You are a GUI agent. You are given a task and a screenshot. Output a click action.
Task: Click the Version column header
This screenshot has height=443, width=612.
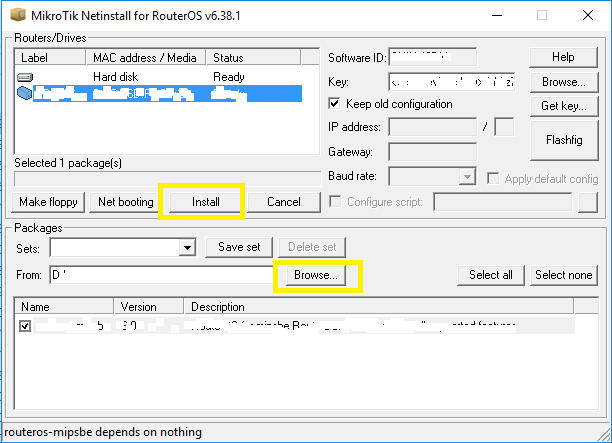tap(149, 307)
